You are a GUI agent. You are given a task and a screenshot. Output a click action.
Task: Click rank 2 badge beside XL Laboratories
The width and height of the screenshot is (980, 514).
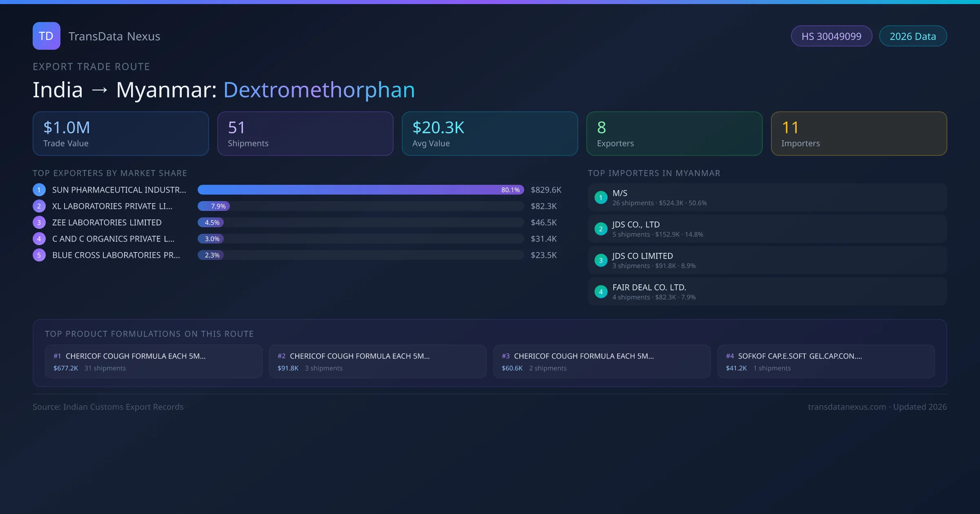coord(39,206)
